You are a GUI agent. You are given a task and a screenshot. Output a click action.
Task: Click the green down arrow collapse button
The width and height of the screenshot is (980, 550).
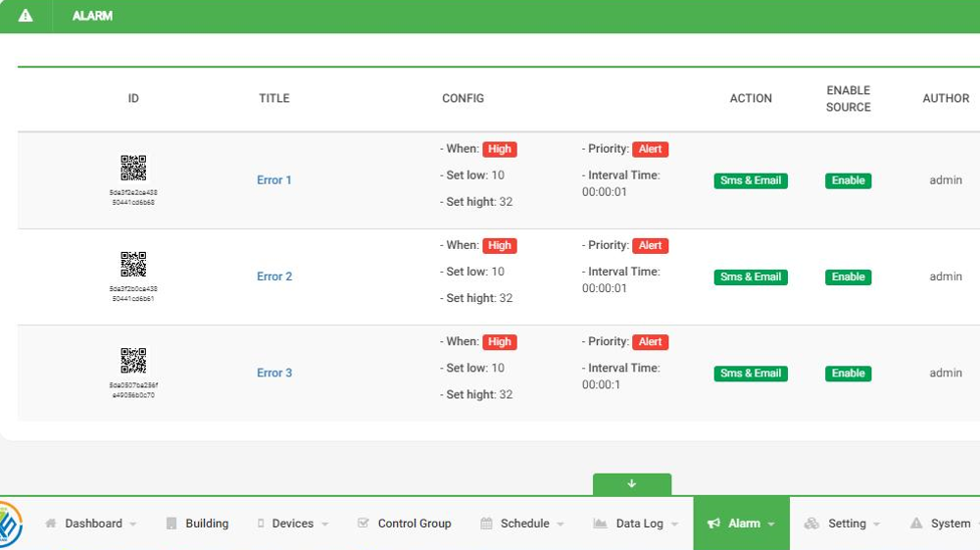632,484
